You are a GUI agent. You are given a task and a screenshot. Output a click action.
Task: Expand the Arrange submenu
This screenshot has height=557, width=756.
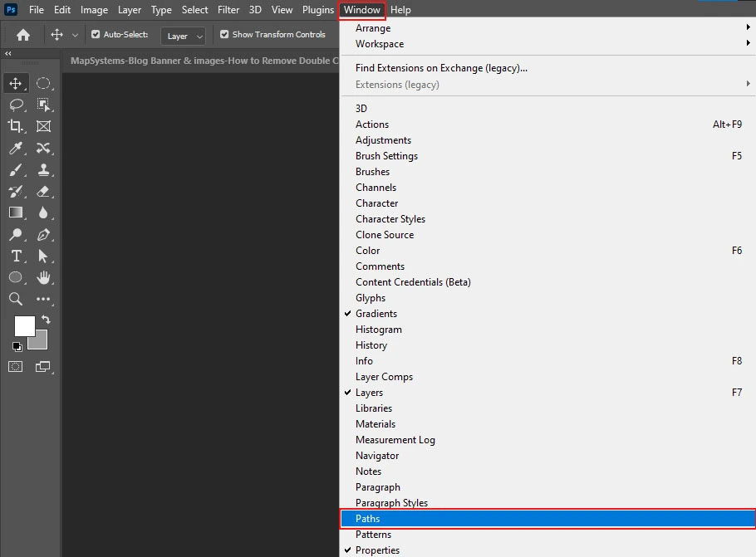tap(373, 28)
